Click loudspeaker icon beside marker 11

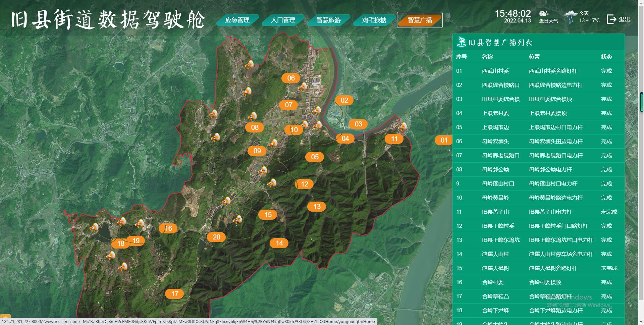tap(402, 127)
